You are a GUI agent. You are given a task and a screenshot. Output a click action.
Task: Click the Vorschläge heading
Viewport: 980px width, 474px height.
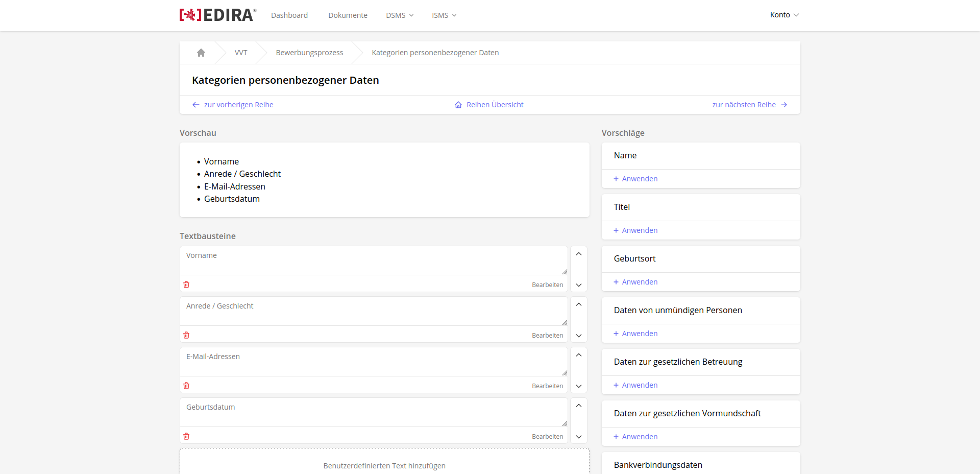point(623,133)
